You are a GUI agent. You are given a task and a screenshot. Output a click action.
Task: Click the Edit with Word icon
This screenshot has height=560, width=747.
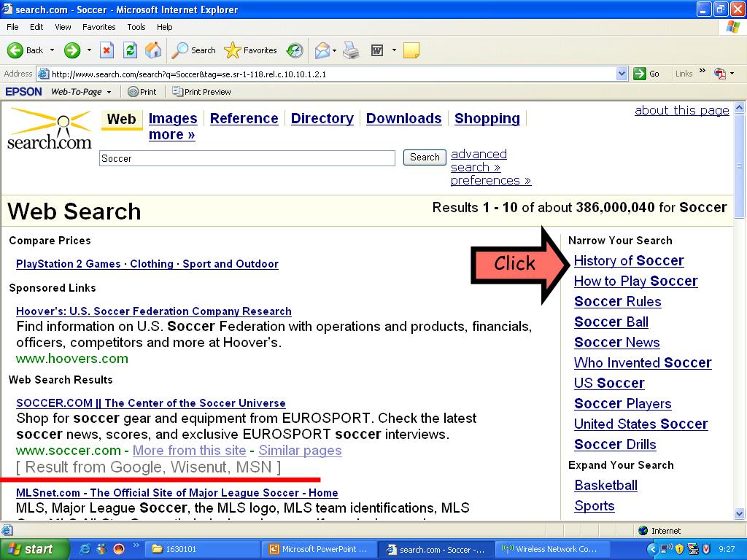point(377,50)
